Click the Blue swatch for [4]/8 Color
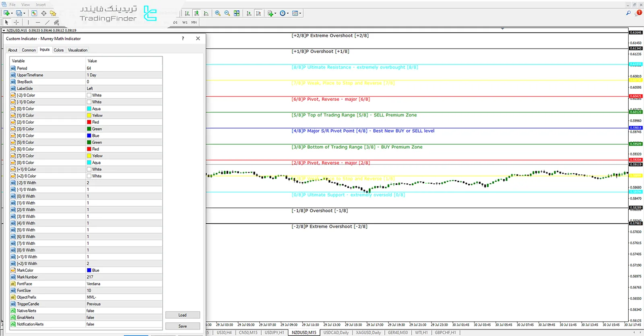Image resolution: width=644 pixels, height=336 pixels. tap(89, 136)
